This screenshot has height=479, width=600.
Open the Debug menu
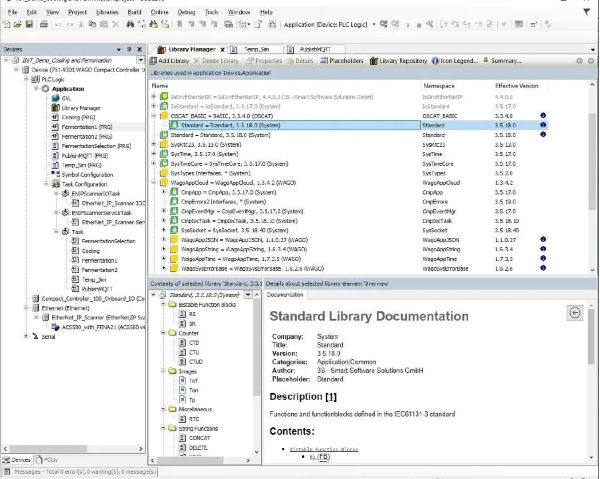[x=186, y=12]
